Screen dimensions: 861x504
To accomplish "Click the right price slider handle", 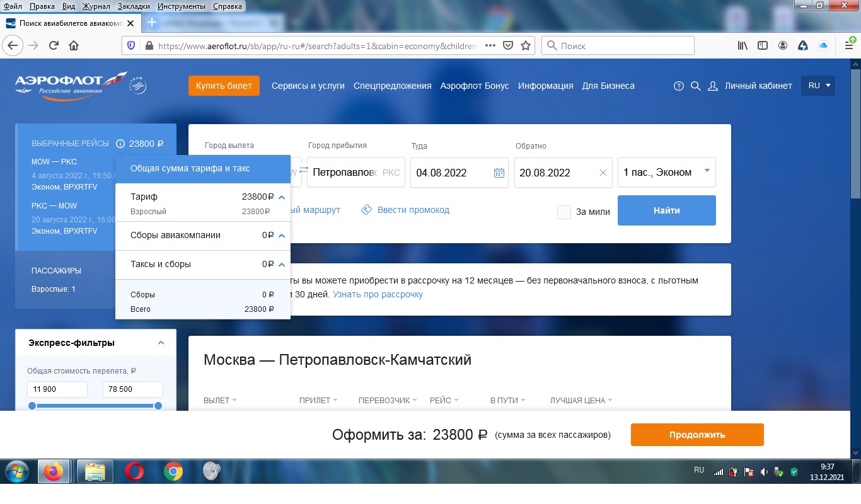I will point(158,405).
